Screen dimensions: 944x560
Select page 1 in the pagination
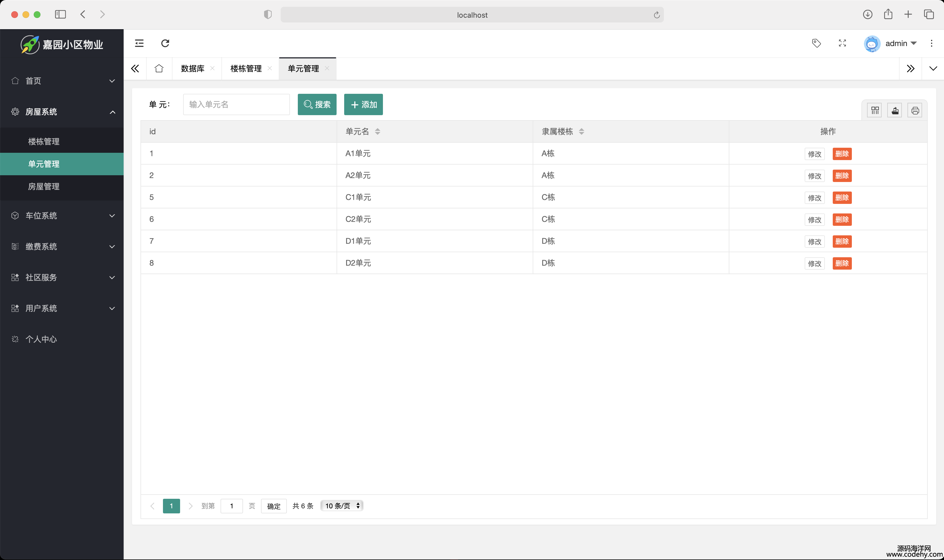[x=171, y=506]
